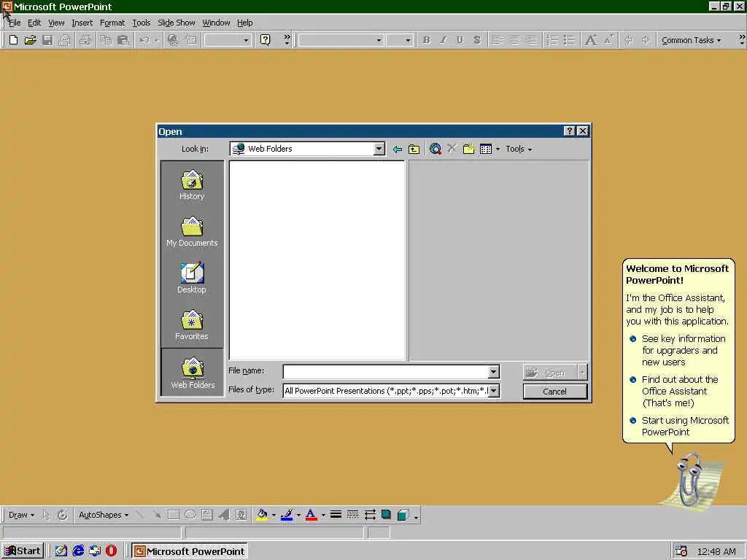Click the Line Style icon on drawing toolbar
This screenshot has height=560, width=747.
[336, 515]
